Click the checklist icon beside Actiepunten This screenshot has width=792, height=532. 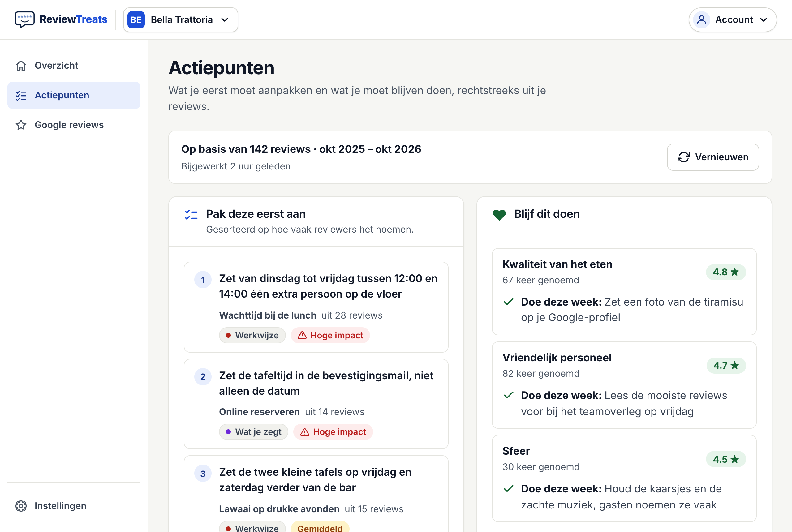point(21,95)
